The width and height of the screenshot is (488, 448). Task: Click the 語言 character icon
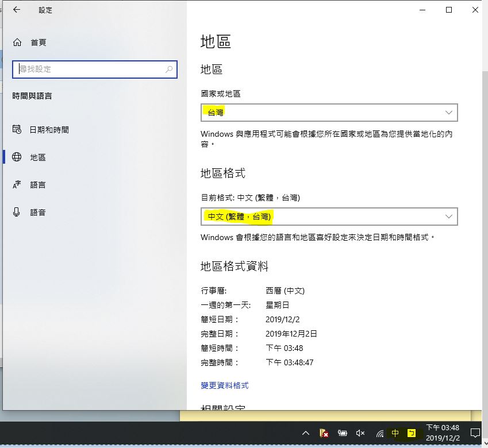(17, 185)
